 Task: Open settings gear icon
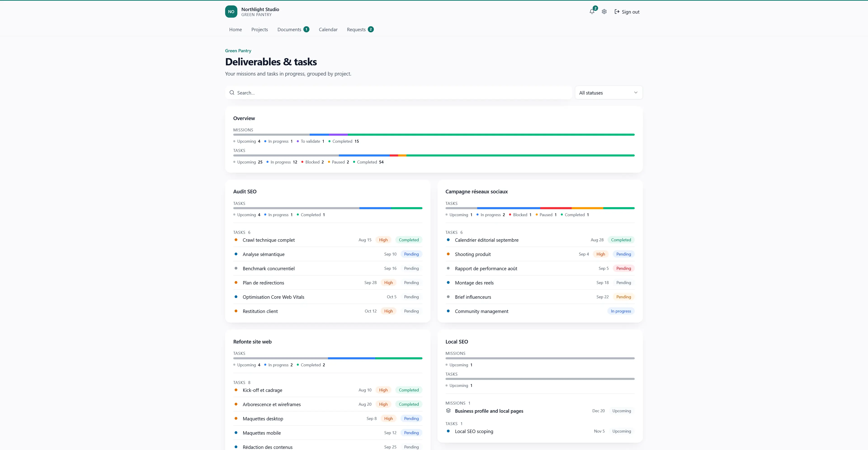(x=604, y=12)
